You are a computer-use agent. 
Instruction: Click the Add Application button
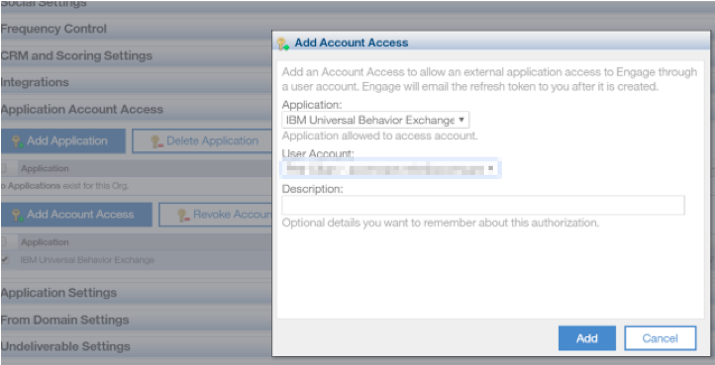pos(63,141)
